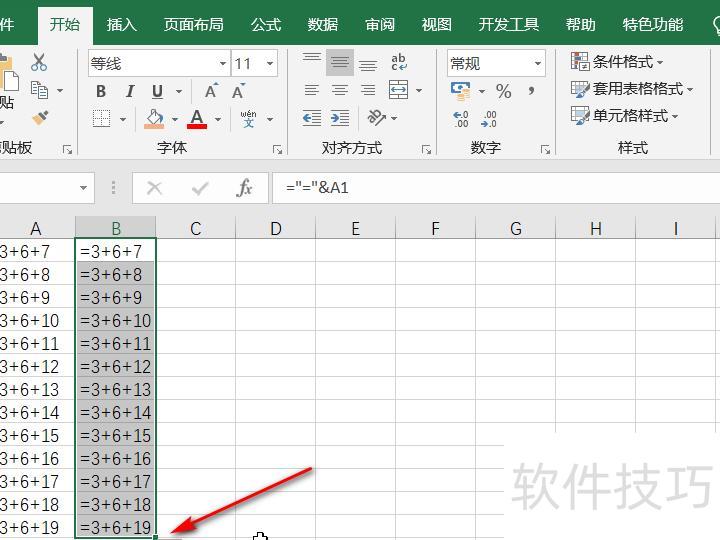Viewport: 720px width, 540px height.
Task: Toggle Bold formatting
Action: click(x=101, y=91)
